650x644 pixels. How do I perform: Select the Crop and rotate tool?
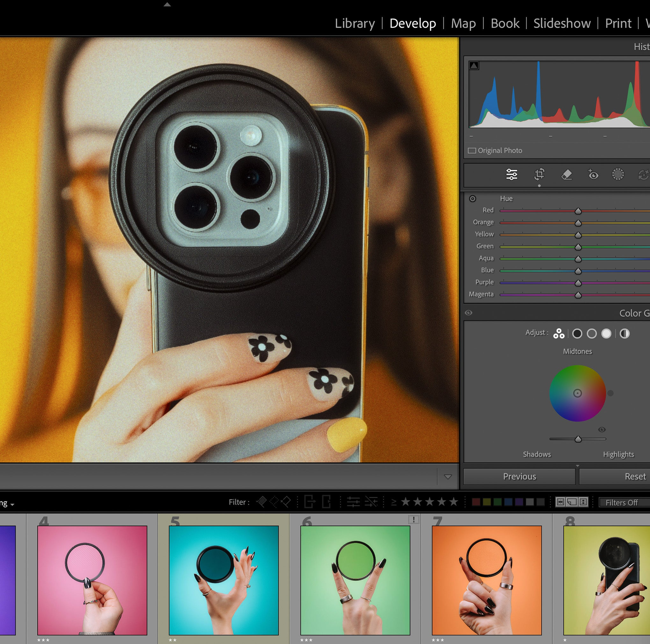(539, 174)
